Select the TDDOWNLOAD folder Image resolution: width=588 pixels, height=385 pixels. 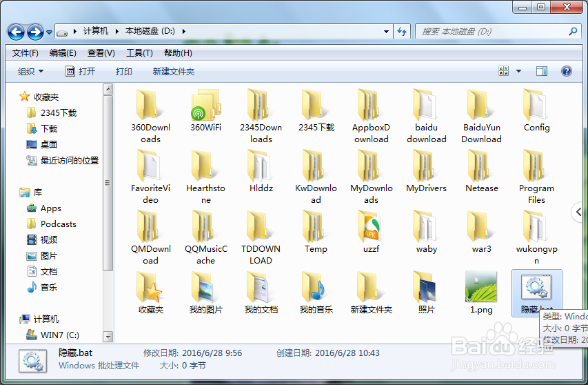261,238
